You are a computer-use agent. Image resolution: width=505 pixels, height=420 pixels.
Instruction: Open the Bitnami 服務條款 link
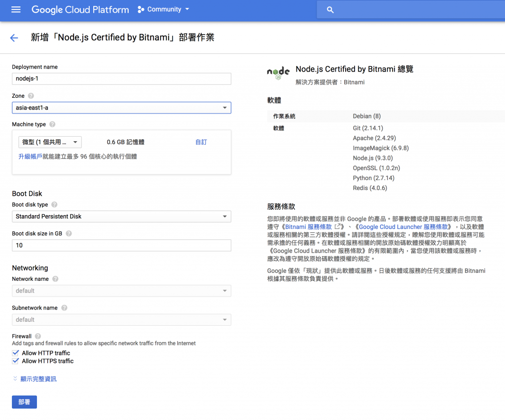(308, 227)
